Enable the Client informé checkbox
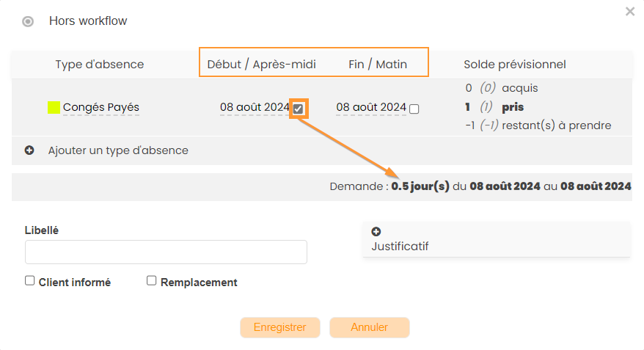This screenshot has height=350, width=644. [30, 280]
